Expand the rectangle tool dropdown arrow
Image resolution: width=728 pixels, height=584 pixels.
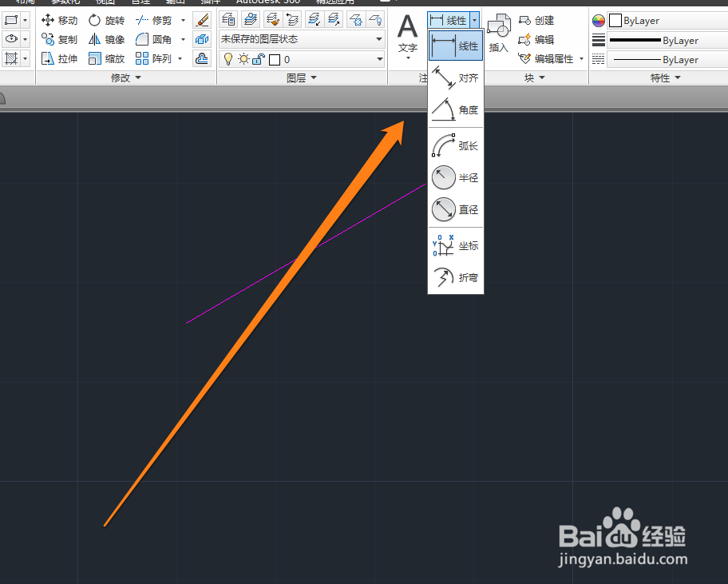click(25, 20)
